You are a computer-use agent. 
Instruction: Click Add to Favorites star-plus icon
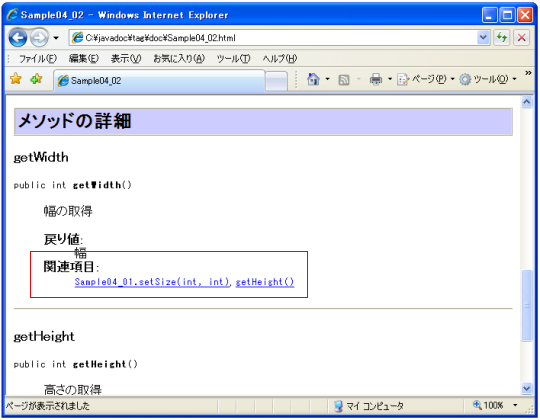[36, 79]
